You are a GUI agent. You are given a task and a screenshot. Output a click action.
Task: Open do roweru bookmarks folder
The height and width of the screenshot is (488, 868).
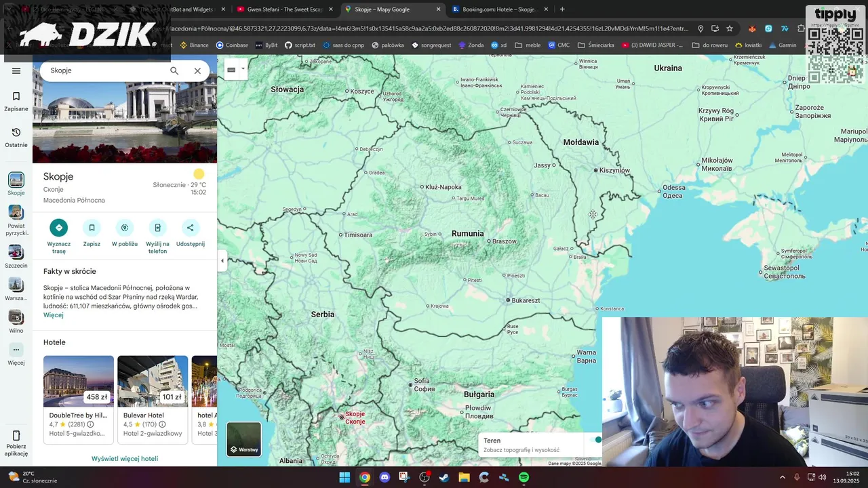[710, 45]
